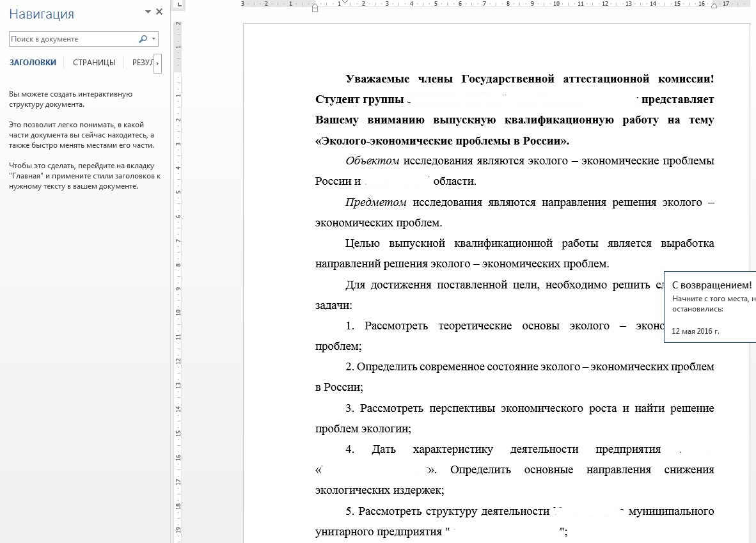This screenshot has height=543, width=756.
Task: Click line 'экологических издержек;'
Action: coord(379,491)
